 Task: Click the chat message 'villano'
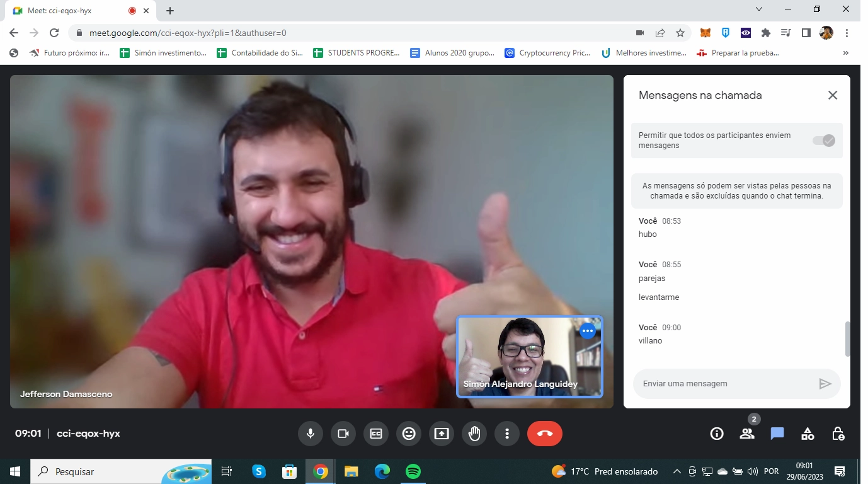(650, 341)
